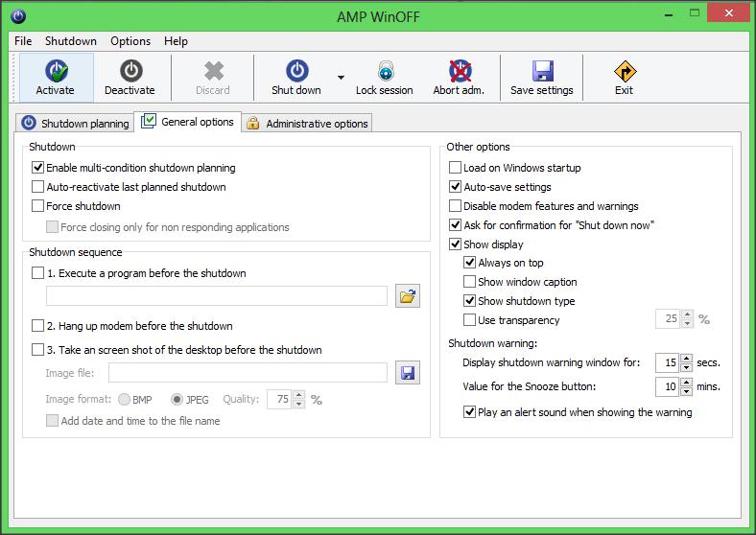Browse for program with folder icon
Image resolution: width=756 pixels, height=535 pixels.
tap(408, 295)
